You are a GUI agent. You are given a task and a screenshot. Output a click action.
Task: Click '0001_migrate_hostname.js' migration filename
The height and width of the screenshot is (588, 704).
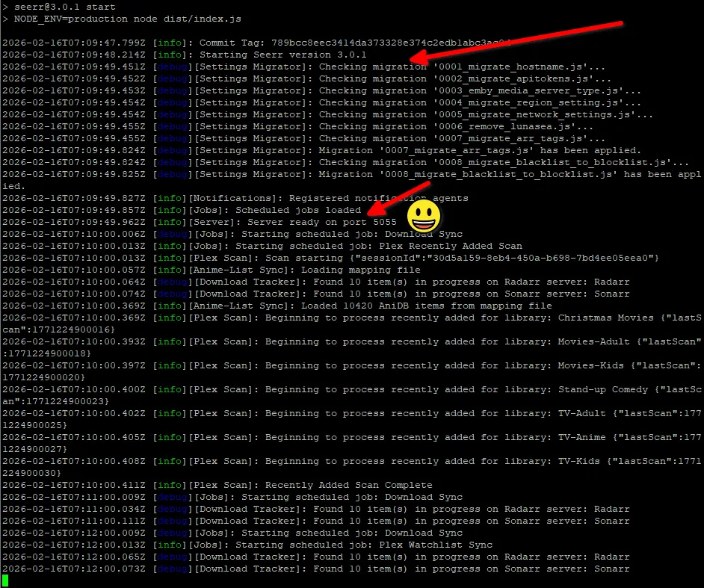point(510,66)
